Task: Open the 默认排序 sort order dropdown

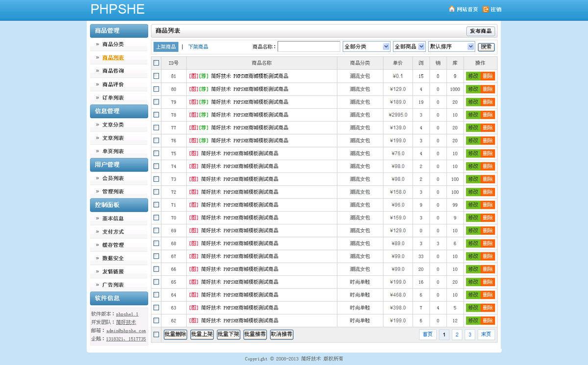Action: (x=451, y=46)
